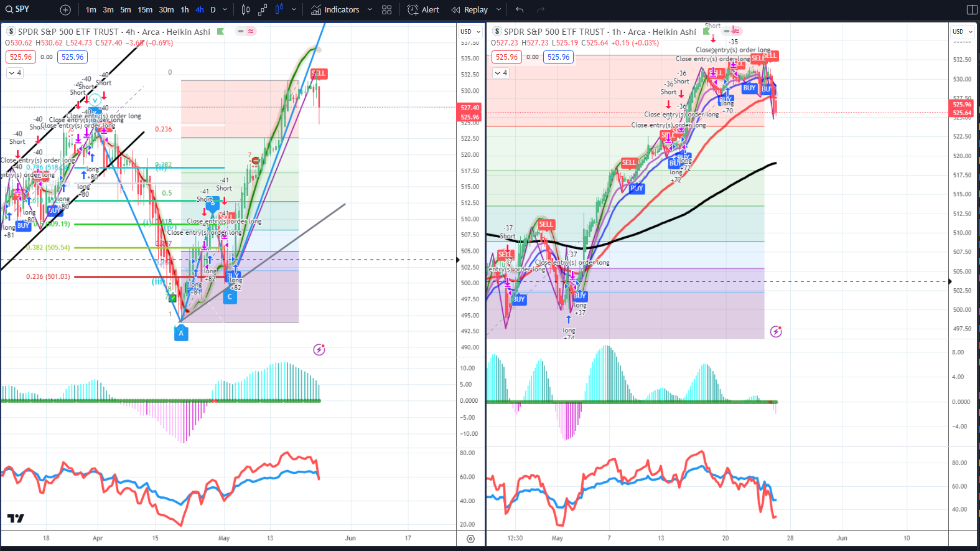Click the green market status flag on 4h chart

coord(220,32)
